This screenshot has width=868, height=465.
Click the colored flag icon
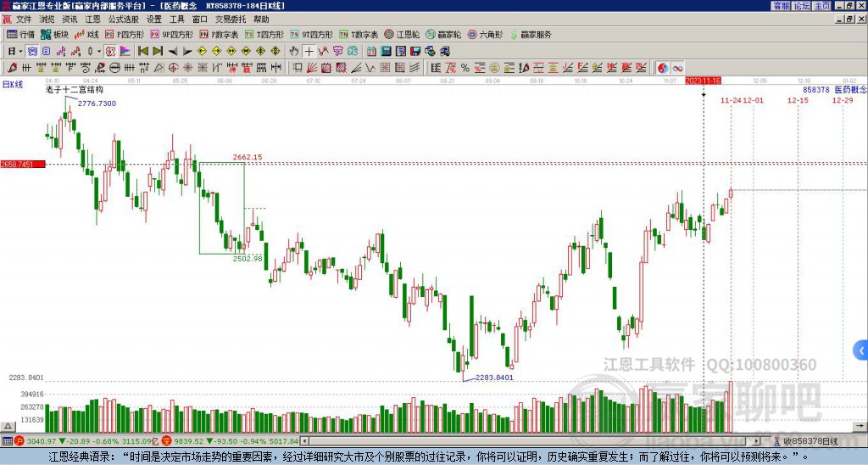[125, 52]
